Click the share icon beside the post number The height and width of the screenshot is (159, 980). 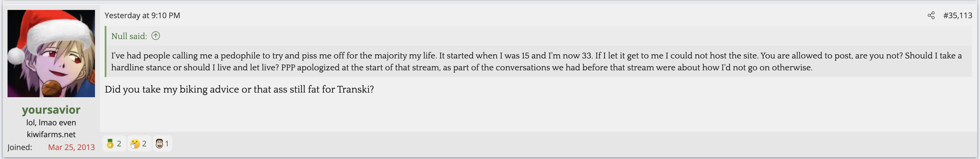click(931, 16)
